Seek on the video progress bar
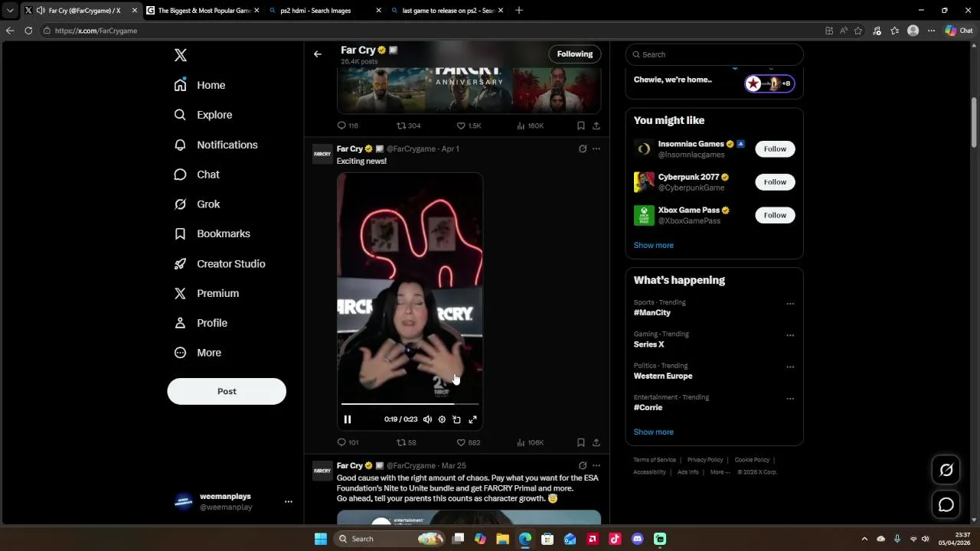This screenshot has height=551, width=980. (410, 403)
